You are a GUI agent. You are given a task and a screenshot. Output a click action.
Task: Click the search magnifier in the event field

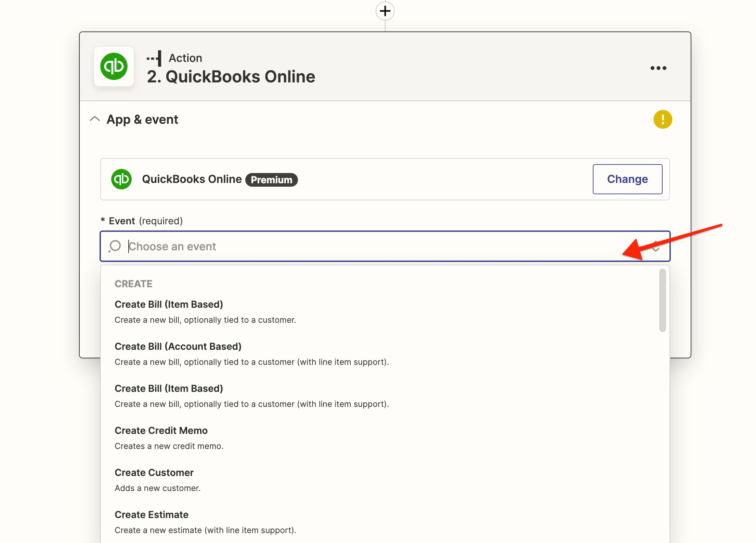pos(115,246)
